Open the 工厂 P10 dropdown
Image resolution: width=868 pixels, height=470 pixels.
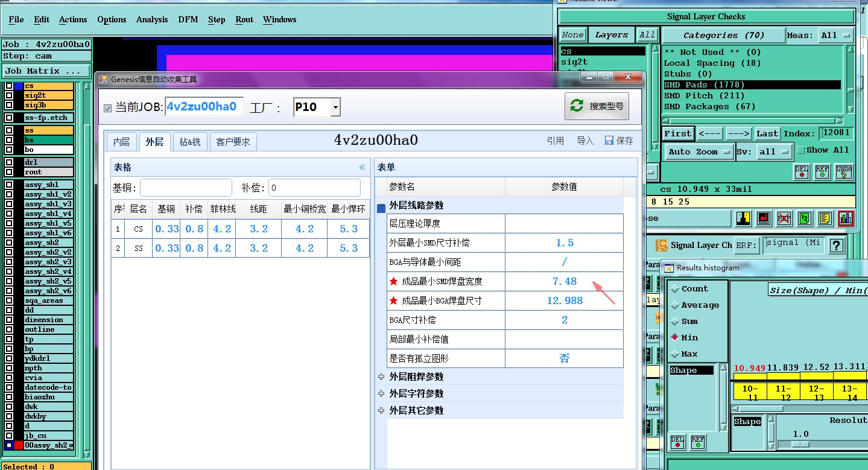(335, 107)
